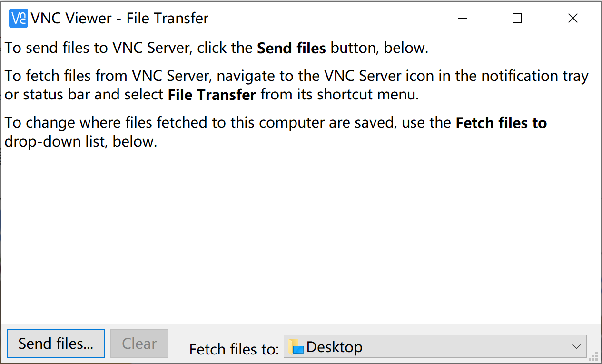Click the "Fetch files to:" label
Screen dimensions: 602x364
tap(234, 349)
